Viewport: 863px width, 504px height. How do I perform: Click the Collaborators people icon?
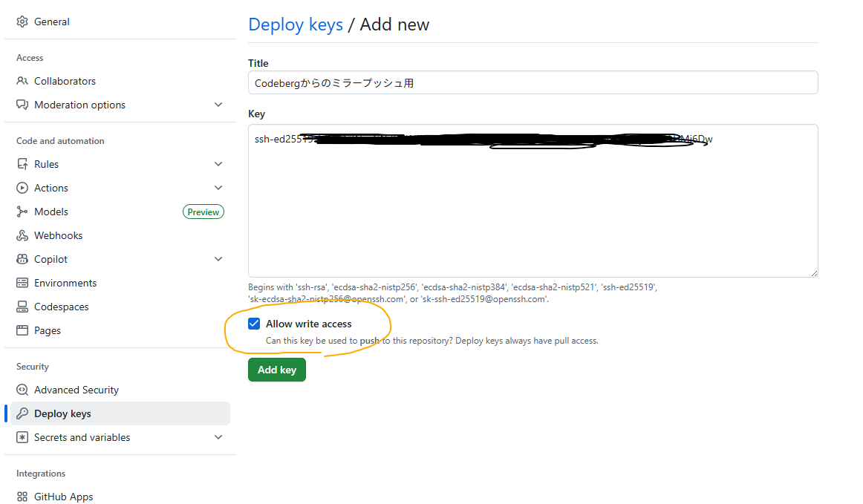coord(22,81)
